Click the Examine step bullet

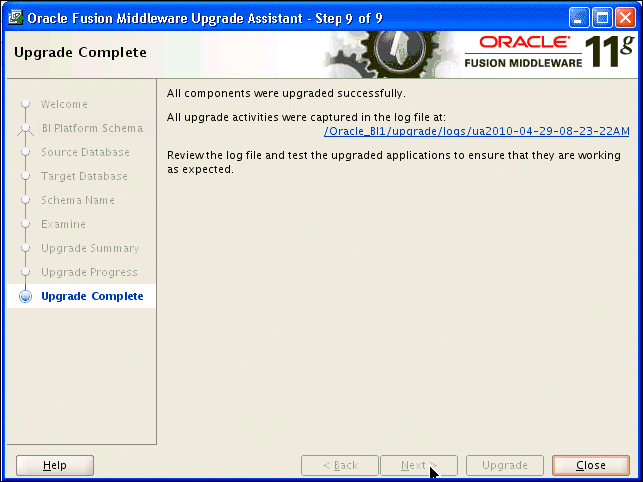[x=25, y=224]
